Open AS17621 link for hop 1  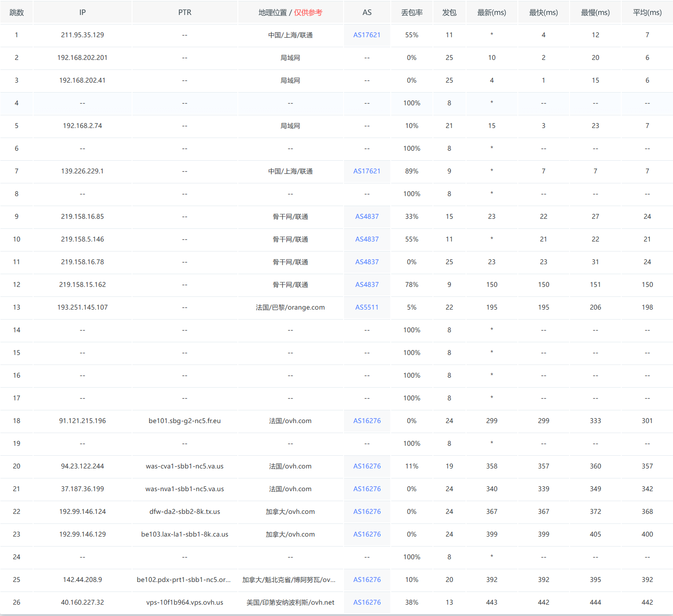point(367,35)
